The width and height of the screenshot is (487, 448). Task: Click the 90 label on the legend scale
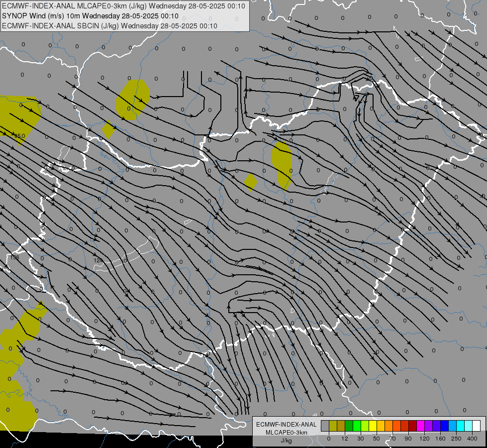point(408,439)
